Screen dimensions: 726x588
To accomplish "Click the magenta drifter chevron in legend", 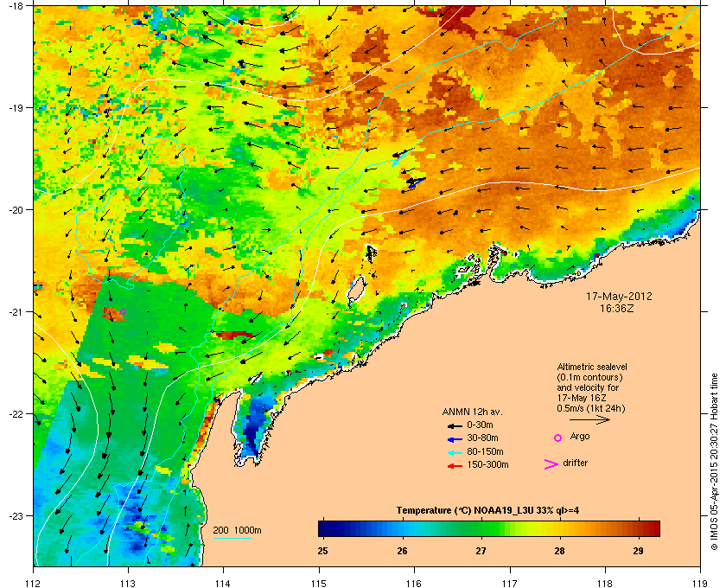I will (x=551, y=464).
